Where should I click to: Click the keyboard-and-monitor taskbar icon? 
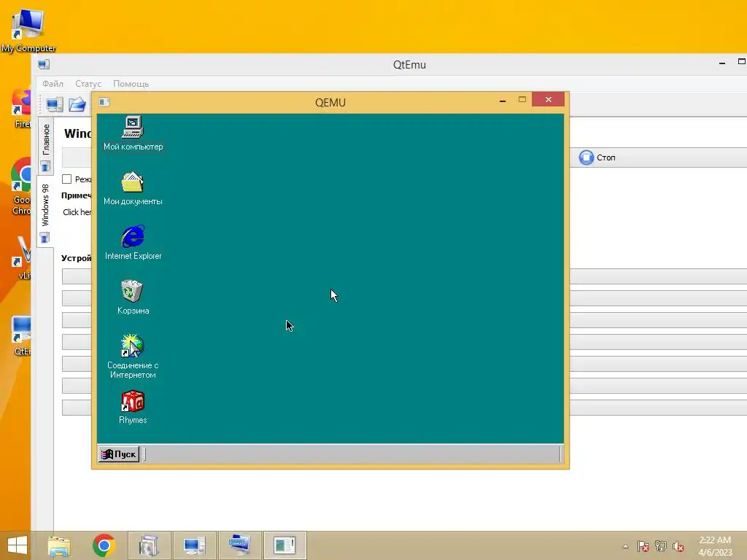coord(239,545)
